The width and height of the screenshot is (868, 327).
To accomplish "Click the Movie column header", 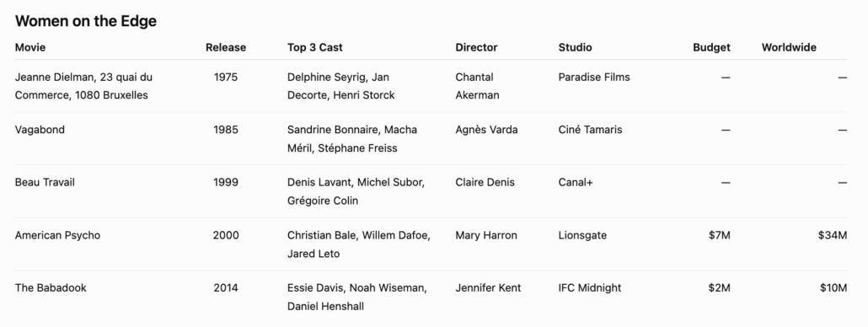I will click(29, 47).
